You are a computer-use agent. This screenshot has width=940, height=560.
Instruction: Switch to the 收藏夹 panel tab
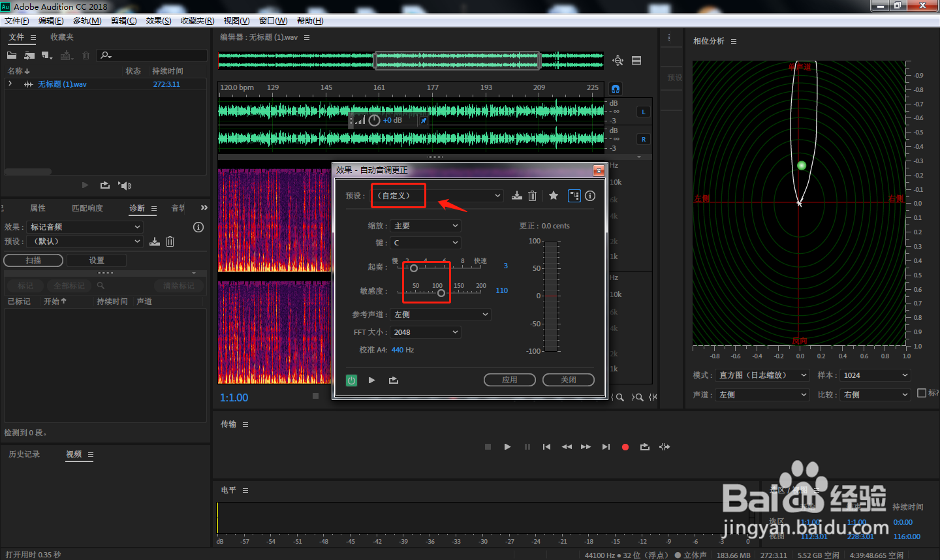point(62,37)
